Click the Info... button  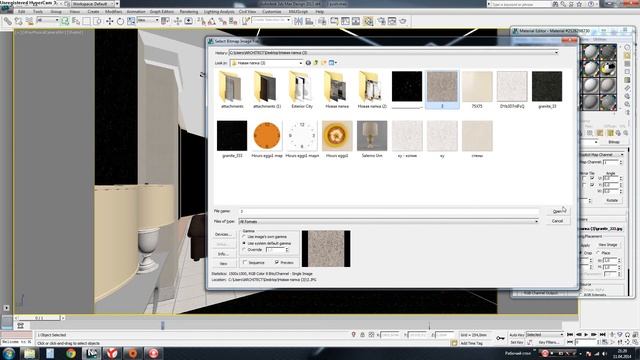223,254
